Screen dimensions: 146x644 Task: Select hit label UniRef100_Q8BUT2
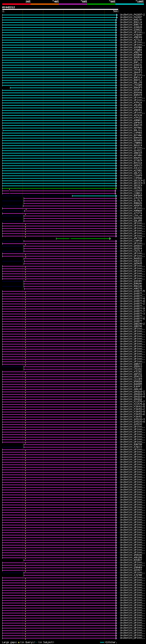pyautogui.click(x=131, y=364)
